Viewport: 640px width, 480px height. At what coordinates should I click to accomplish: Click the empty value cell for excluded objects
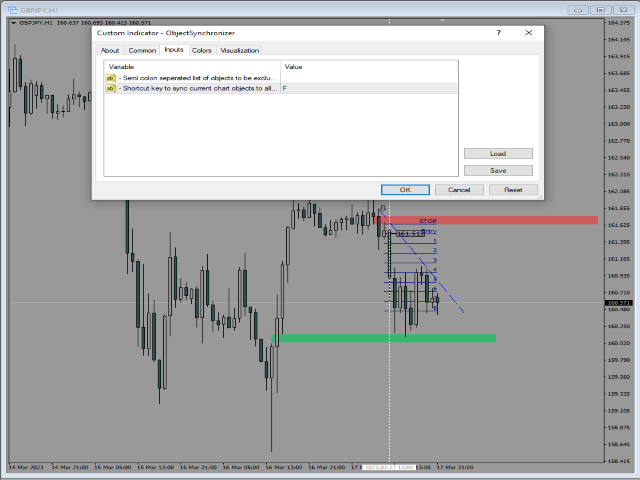[369, 78]
